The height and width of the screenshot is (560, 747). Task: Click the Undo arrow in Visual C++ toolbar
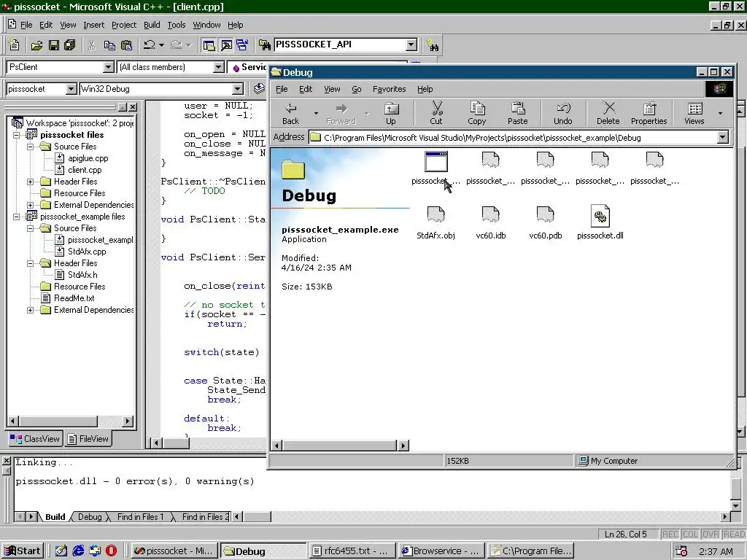(x=150, y=45)
